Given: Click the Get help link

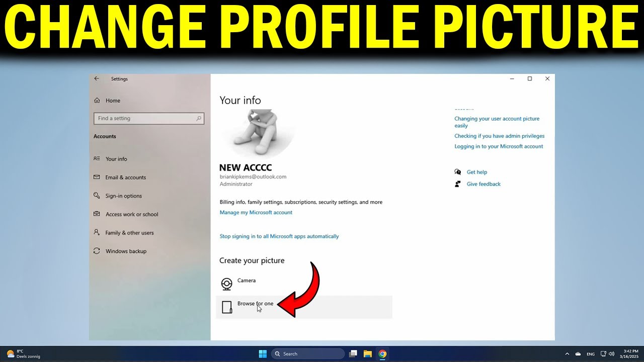Looking at the screenshot, I should pyautogui.click(x=476, y=172).
